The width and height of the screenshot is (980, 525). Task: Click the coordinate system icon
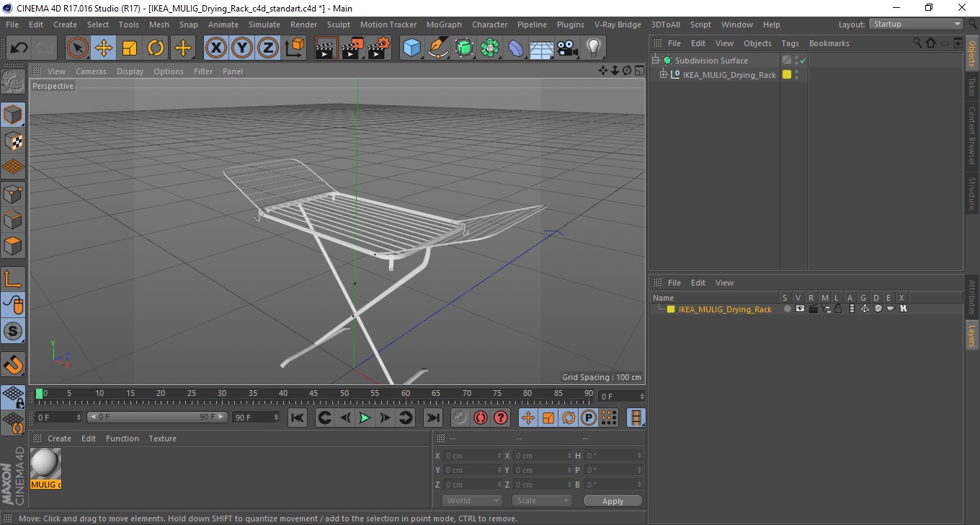pyautogui.click(x=294, y=48)
